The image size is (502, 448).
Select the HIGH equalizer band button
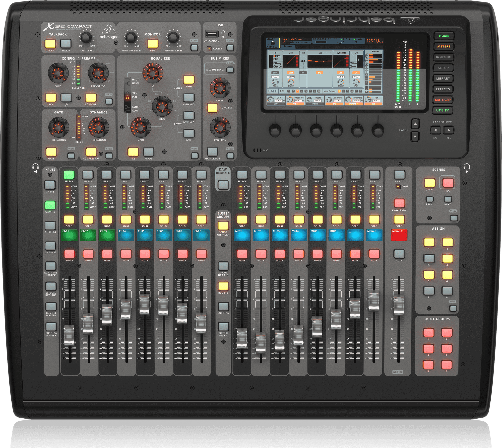click(x=189, y=80)
